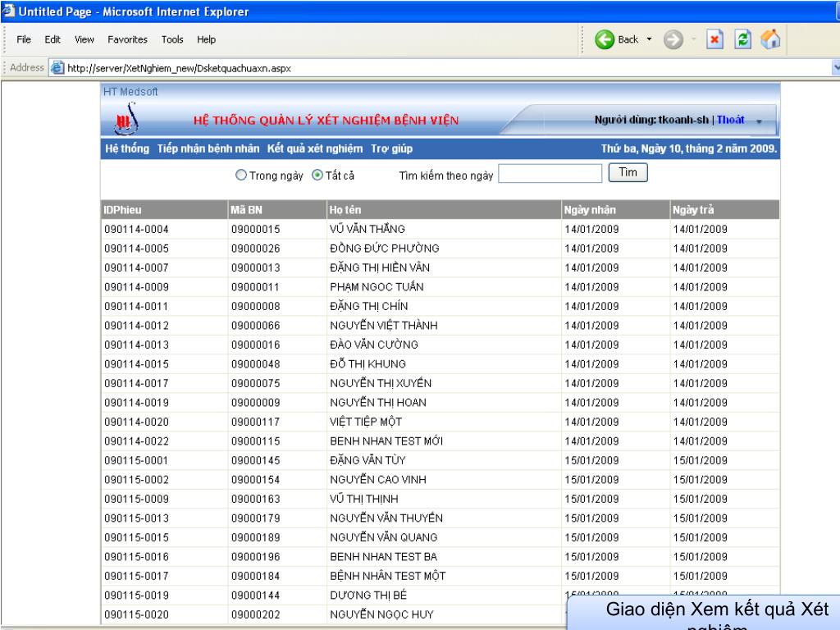Screen dimensions: 840x630
Task: Open the Tools menu
Action: point(172,39)
